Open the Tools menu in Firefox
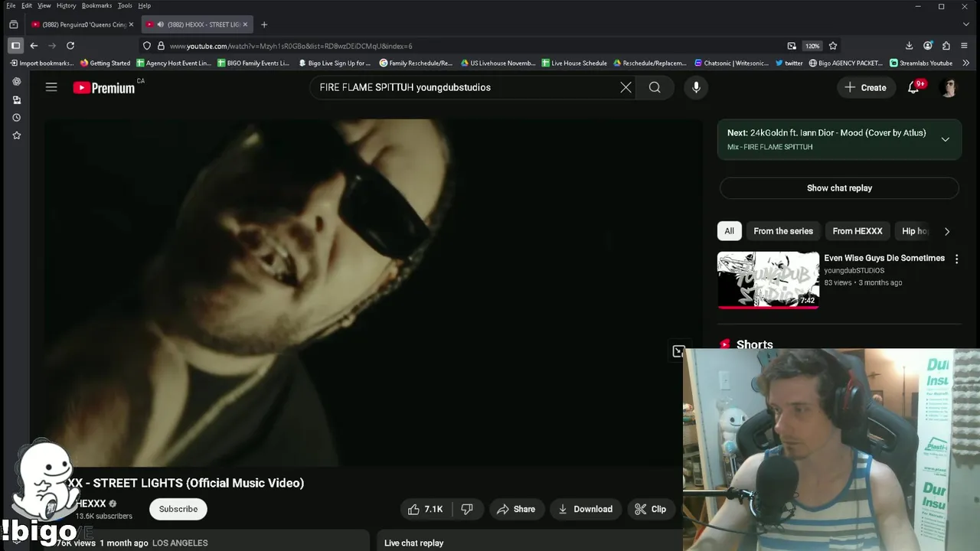 [125, 5]
